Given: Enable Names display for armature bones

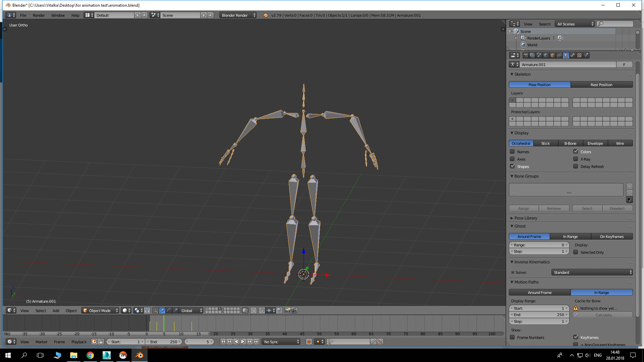Looking at the screenshot, I should [x=512, y=152].
